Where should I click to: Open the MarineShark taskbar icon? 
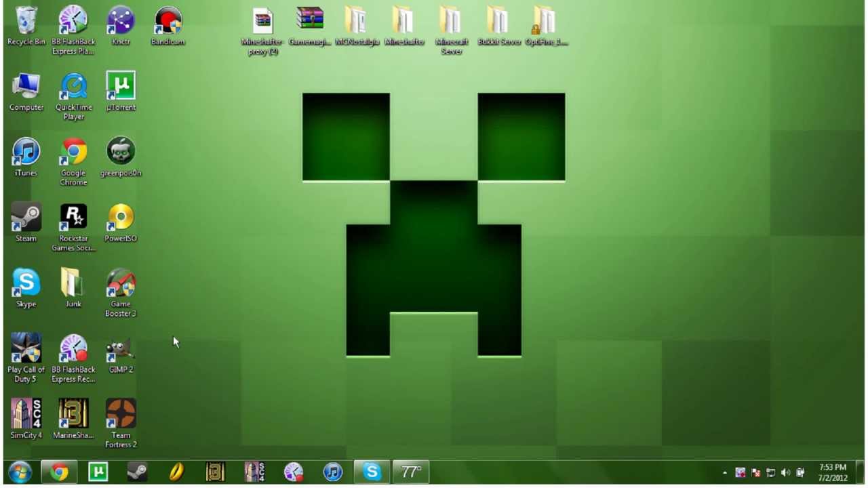215,472
